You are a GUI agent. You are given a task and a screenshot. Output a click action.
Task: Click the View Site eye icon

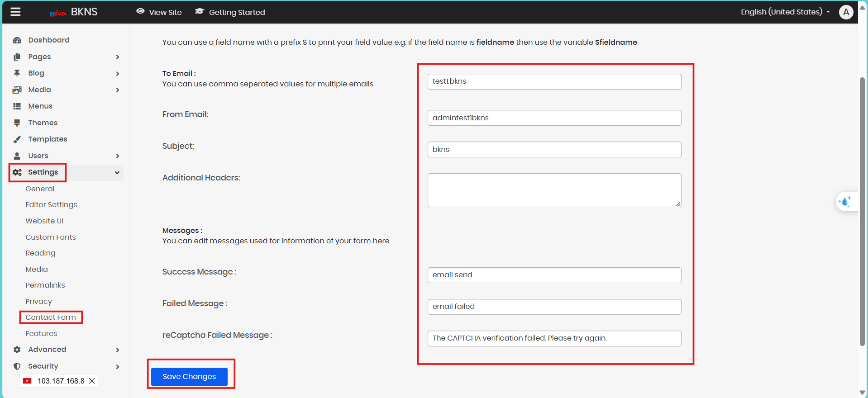click(141, 11)
